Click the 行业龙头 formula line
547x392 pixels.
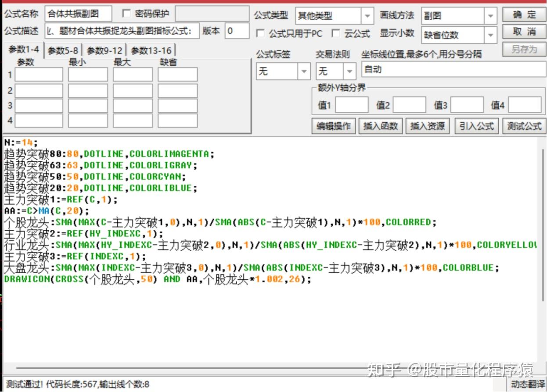pos(270,245)
